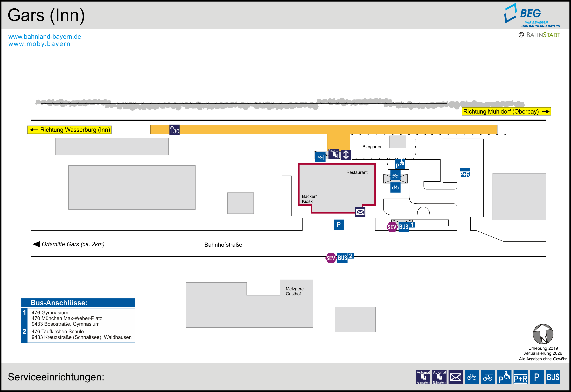Viewport: 571px width, 392px height.
Task: Click the covered bike shelter icon beside the ticket Automat
Action: pos(320,157)
